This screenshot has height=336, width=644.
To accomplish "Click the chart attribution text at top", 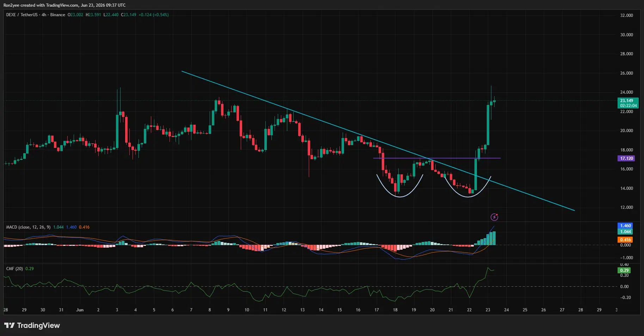I will pyautogui.click(x=65, y=5).
